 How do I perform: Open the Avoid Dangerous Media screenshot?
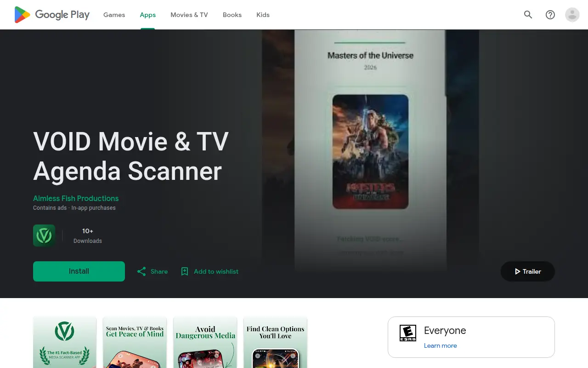[205, 342]
